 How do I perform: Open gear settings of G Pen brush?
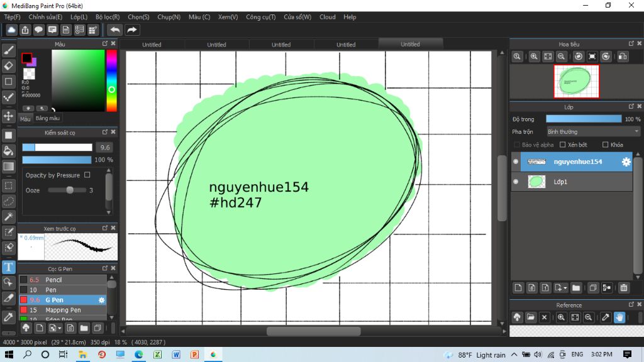coord(101,300)
